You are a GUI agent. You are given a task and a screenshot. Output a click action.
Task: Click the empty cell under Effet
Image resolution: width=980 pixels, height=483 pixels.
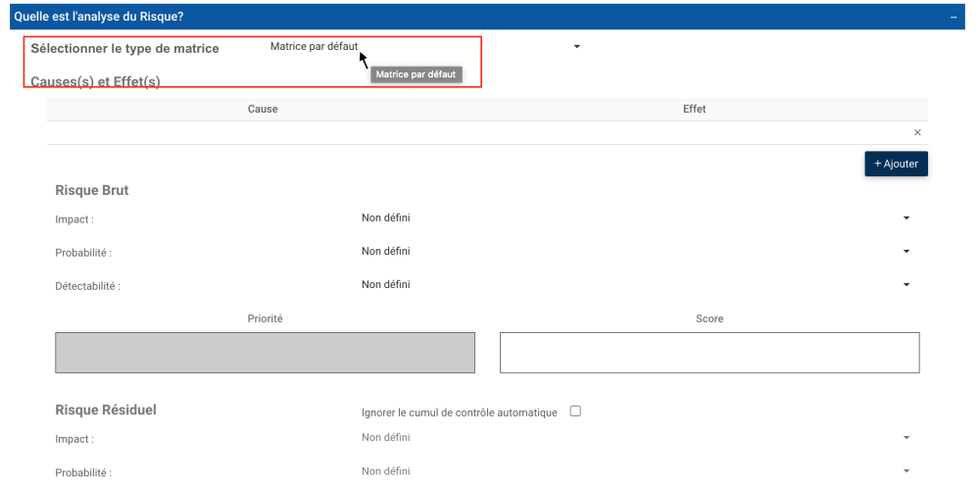pos(694,132)
